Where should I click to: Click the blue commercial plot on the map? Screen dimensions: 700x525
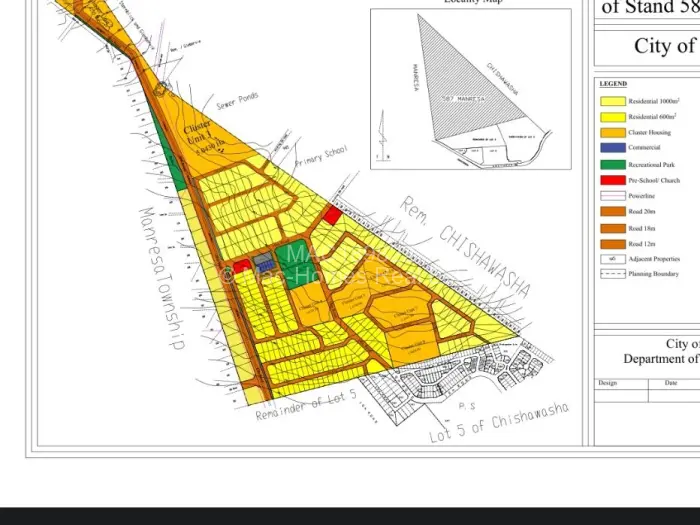264,262
